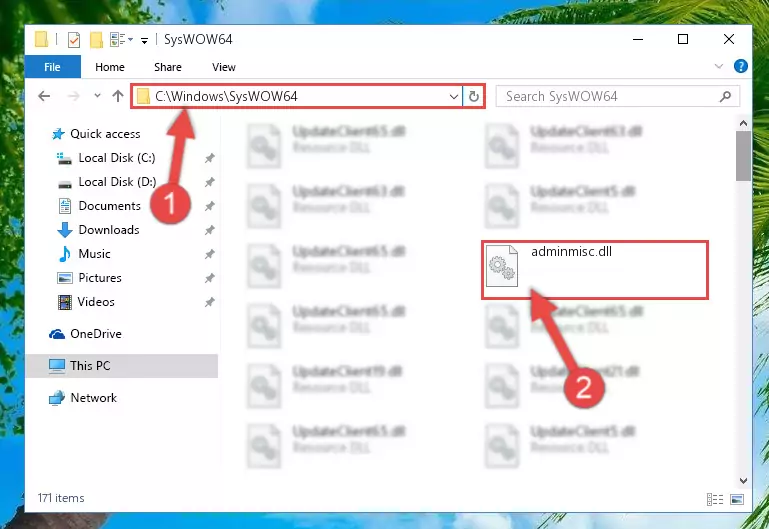Image resolution: width=769 pixels, height=529 pixels.
Task: Open Music in the sidebar
Action: point(94,254)
